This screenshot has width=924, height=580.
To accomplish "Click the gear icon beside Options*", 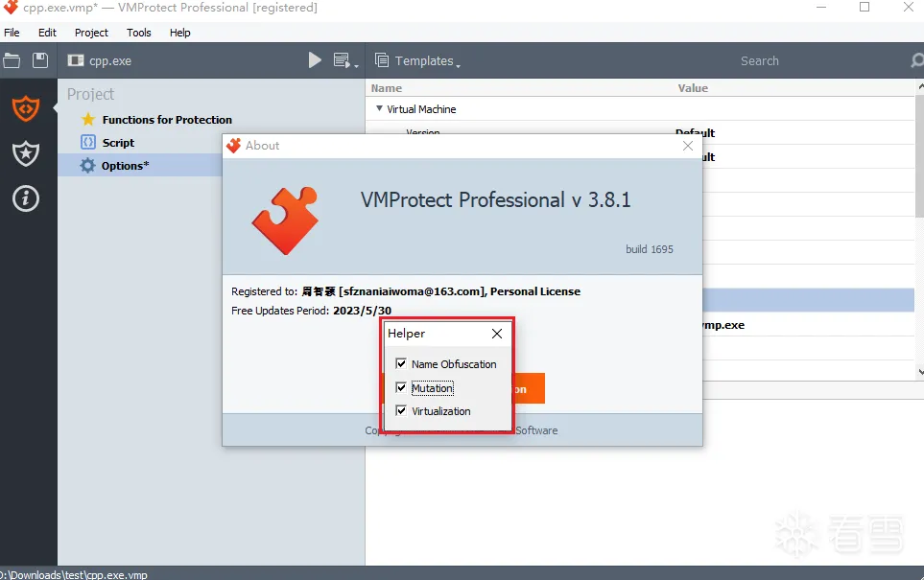I will [88, 166].
